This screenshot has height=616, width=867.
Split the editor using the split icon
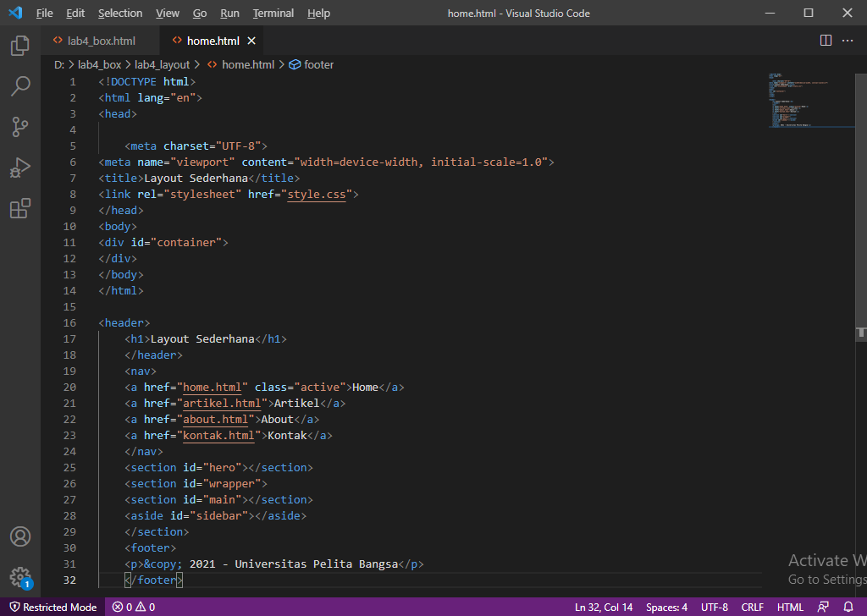pos(825,40)
